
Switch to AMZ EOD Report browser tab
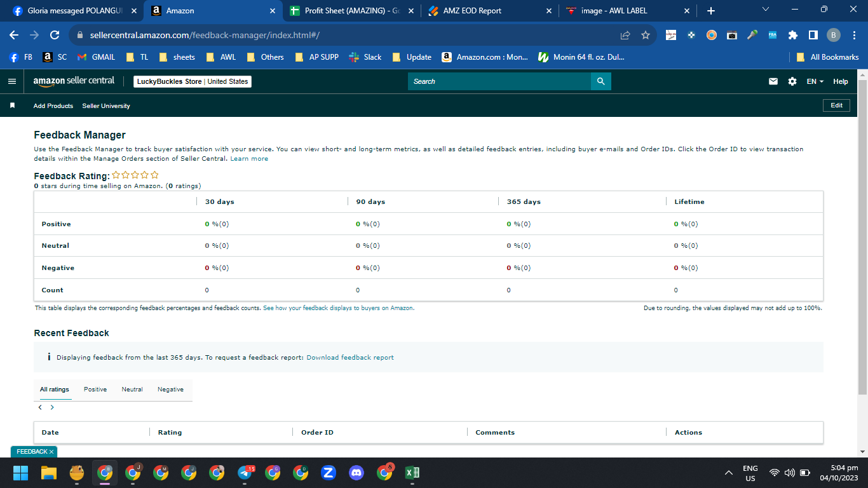point(489,11)
